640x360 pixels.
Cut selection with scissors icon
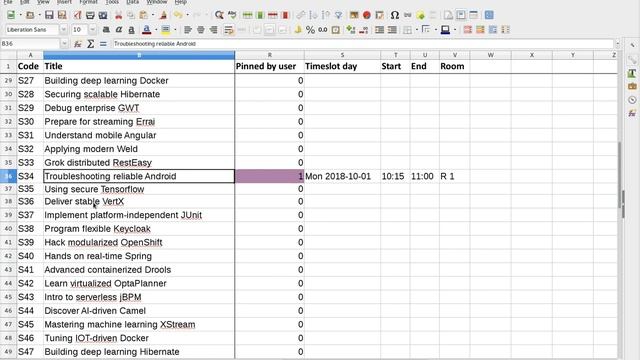tap(118, 15)
